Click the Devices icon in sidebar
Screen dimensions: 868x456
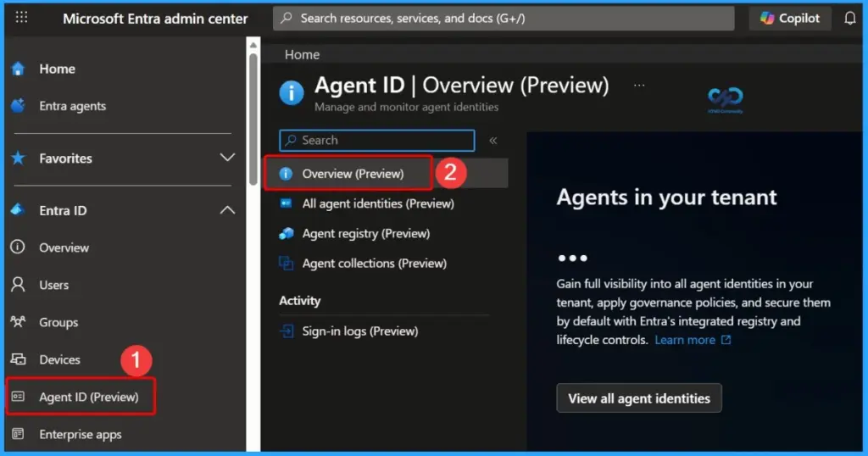[x=18, y=359]
